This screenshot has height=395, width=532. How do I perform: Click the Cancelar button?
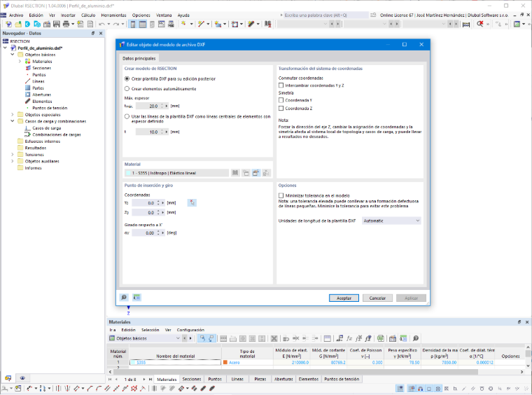click(x=377, y=298)
